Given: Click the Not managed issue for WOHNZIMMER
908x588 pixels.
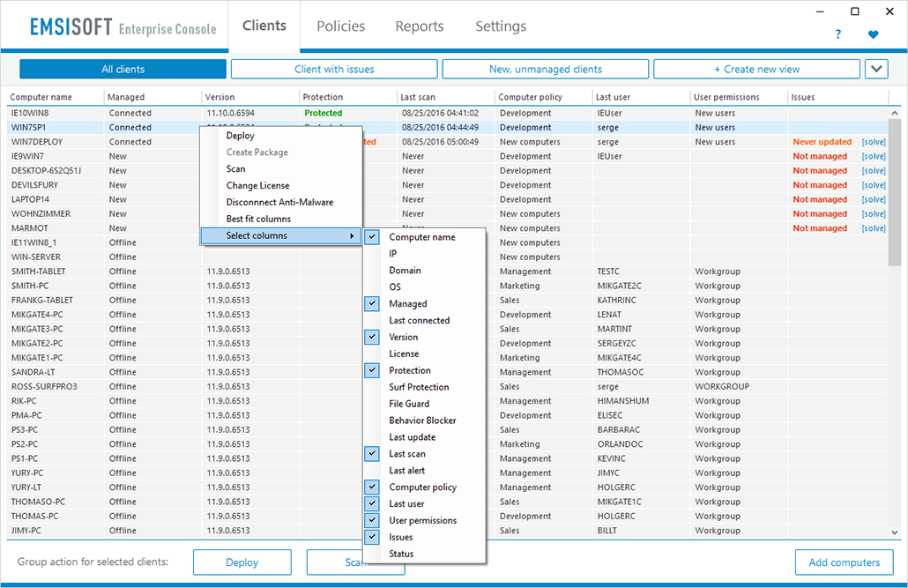Looking at the screenshot, I should tap(820, 213).
